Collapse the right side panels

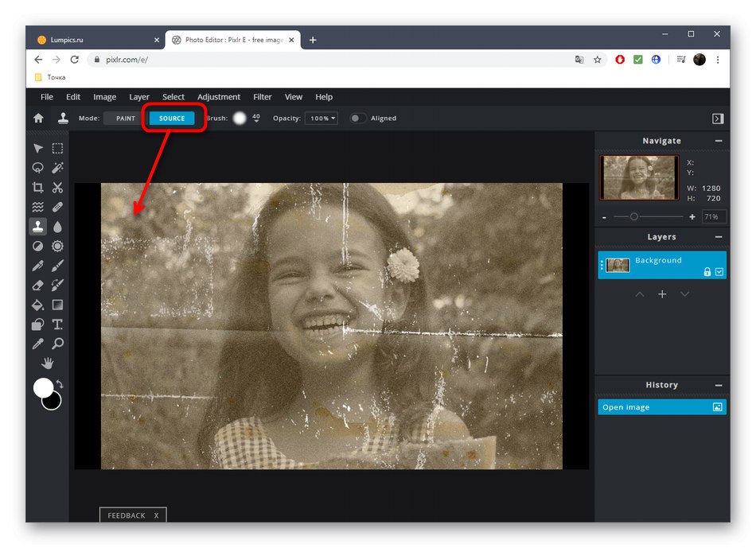pyautogui.click(x=718, y=119)
